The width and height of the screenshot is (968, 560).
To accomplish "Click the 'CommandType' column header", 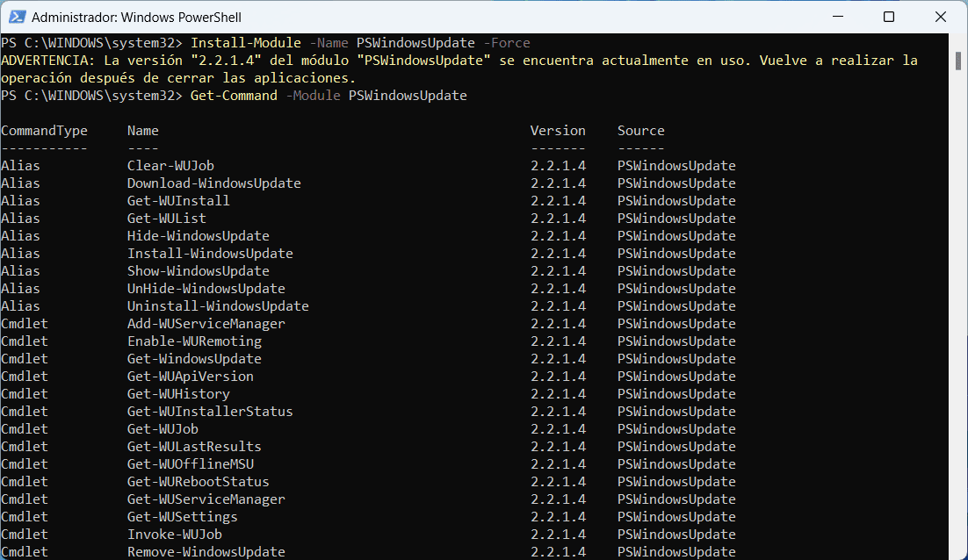I will [45, 131].
